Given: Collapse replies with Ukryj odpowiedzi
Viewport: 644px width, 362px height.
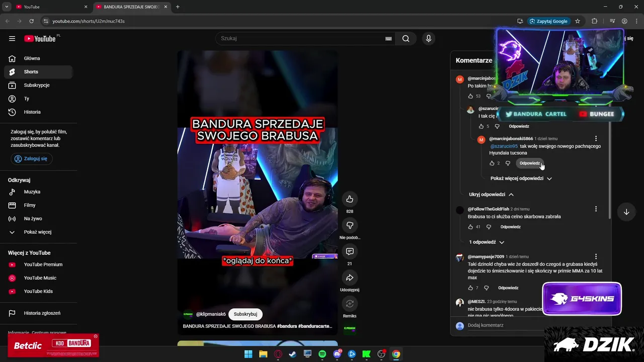Looking at the screenshot, I should coord(492,195).
